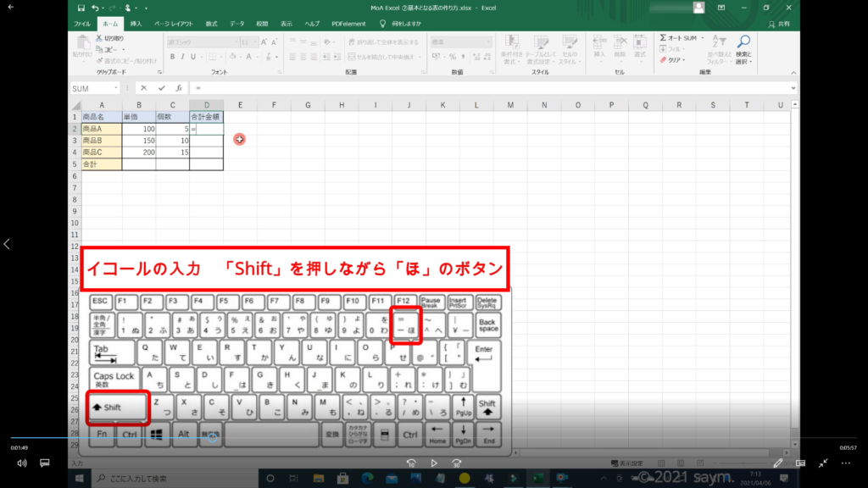Skip forward 30 seconds in the video

[456, 463]
